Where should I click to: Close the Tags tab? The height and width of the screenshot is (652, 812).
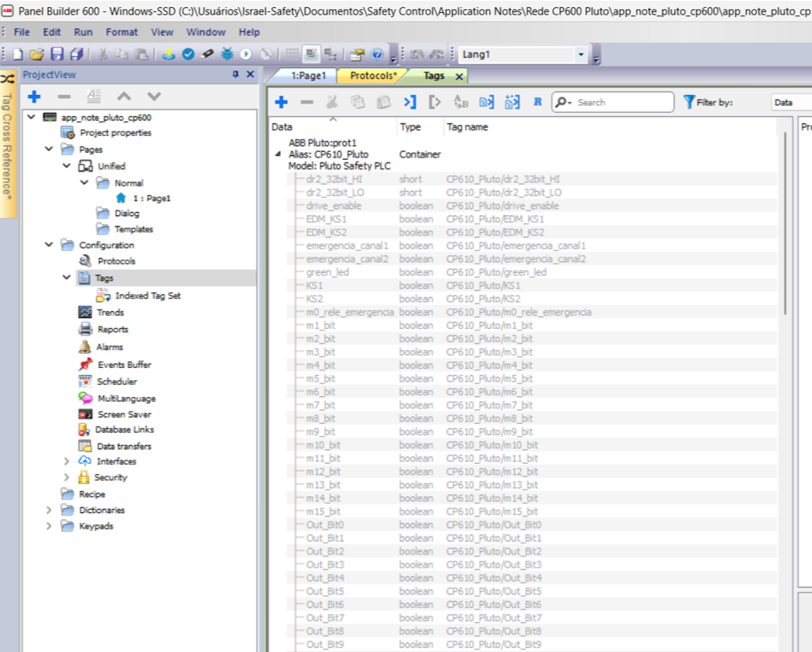click(x=459, y=76)
